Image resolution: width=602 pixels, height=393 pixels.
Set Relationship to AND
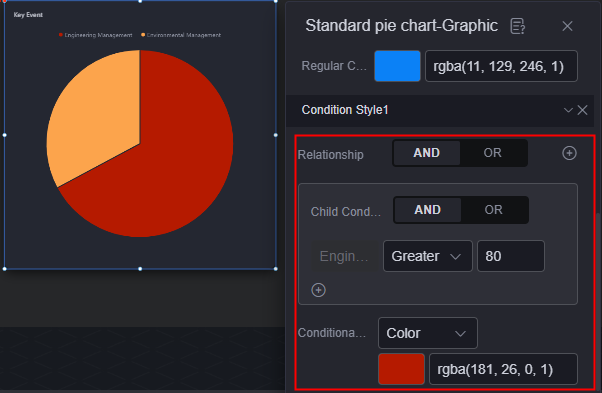[x=427, y=153]
